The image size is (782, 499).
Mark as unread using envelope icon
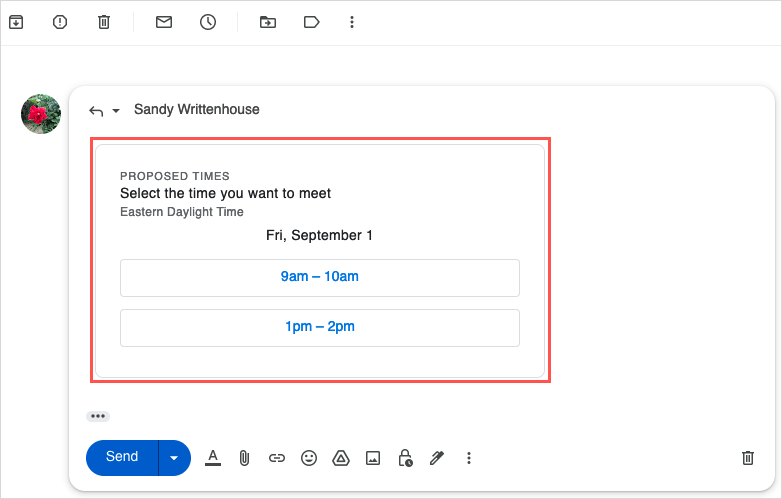164,22
